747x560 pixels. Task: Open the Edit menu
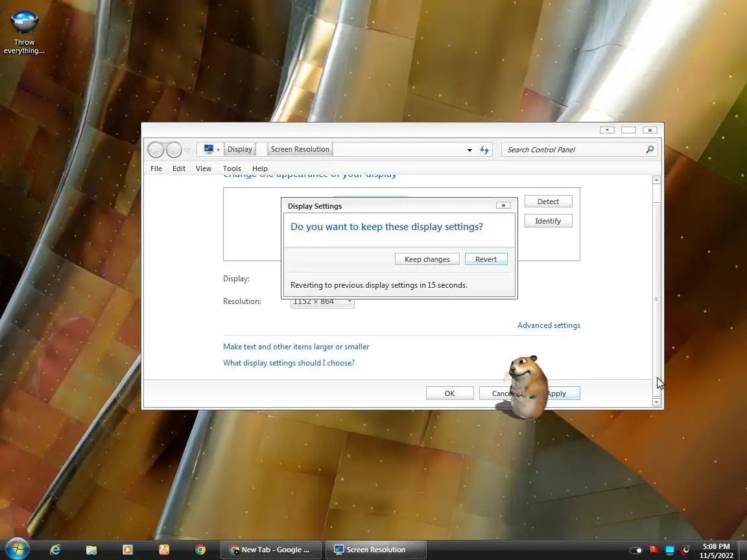click(x=179, y=169)
